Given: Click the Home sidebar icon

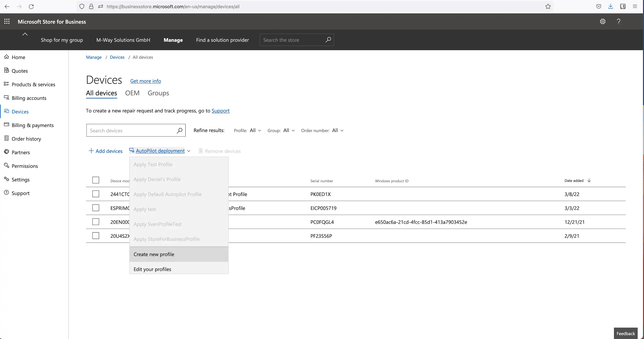Looking at the screenshot, I should [6, 57].
